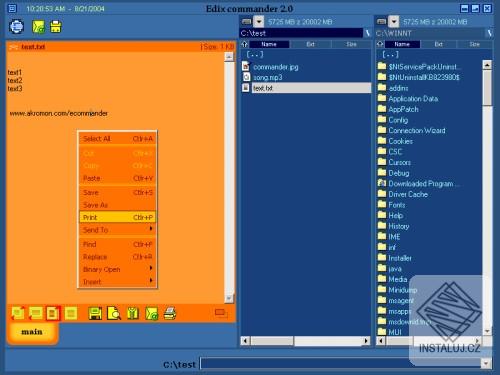Select the Application Data folder

coord(413,98)
